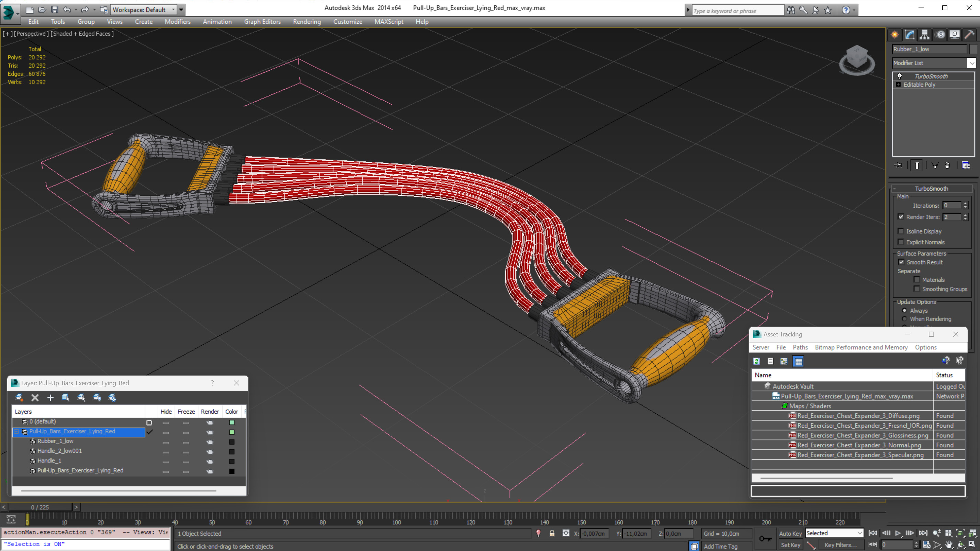Click the color swatch for Pull-Up_Bars_Exerciser_Lying_Red layer
Viewport: 980px width, 551px height.
coord(232,432)
